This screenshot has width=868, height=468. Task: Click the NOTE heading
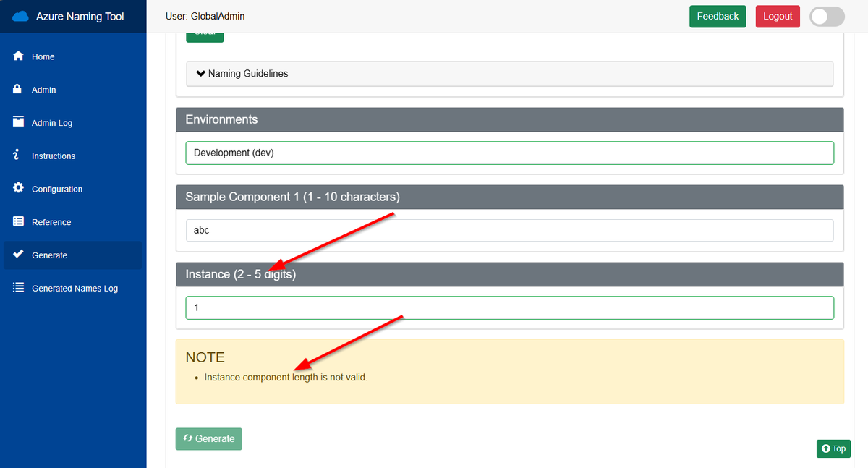click(205, 357)
